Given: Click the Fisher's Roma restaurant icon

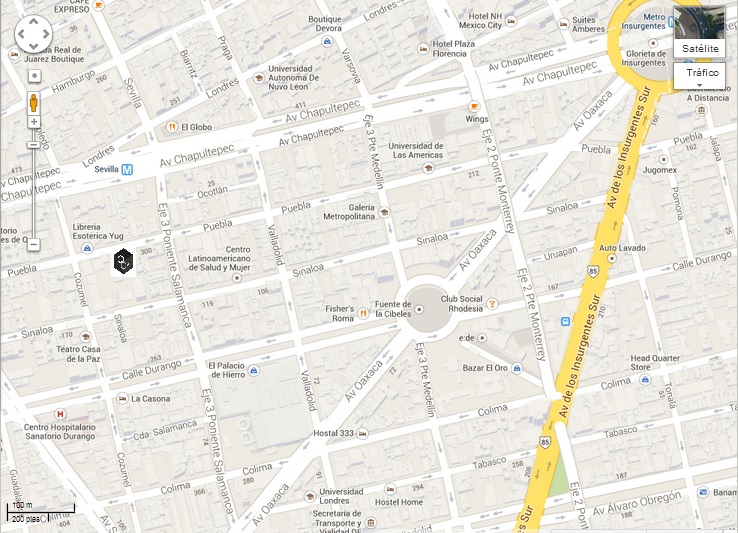Looking at the screenshot, I should (363, 313).
